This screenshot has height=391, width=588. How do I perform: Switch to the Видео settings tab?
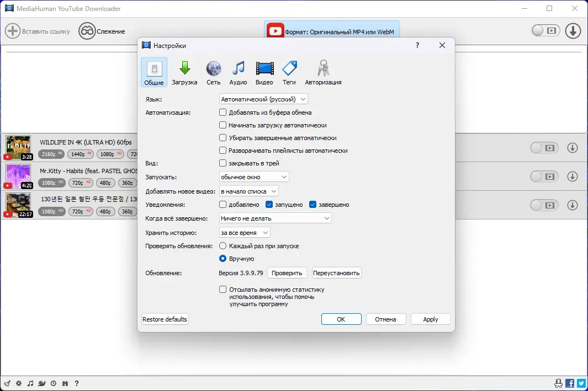pyautogui.click(x=264, y=73)
